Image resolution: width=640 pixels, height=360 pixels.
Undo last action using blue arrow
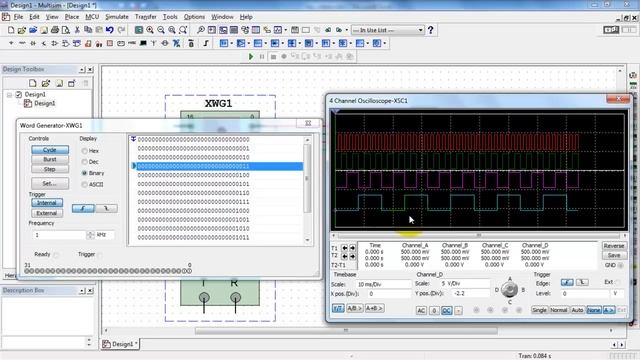[110, 30]
